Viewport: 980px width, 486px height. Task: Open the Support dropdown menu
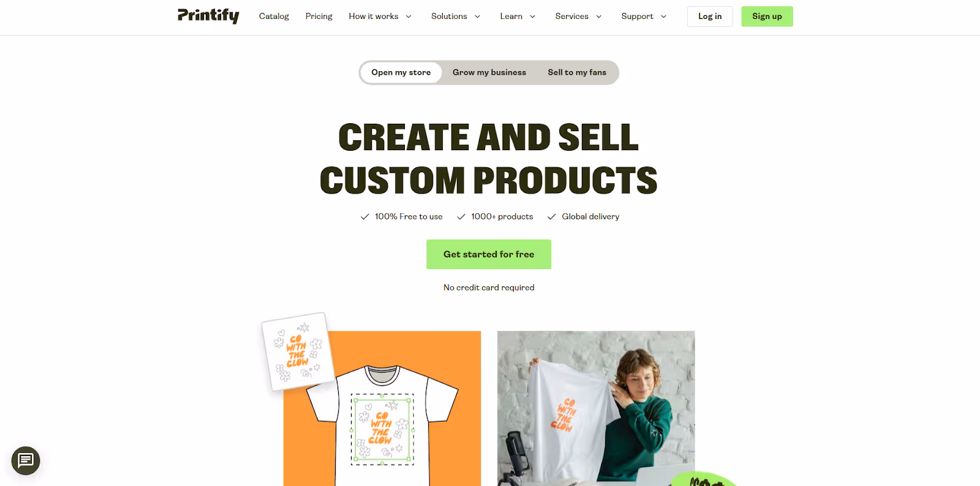(x=644, y=17)
